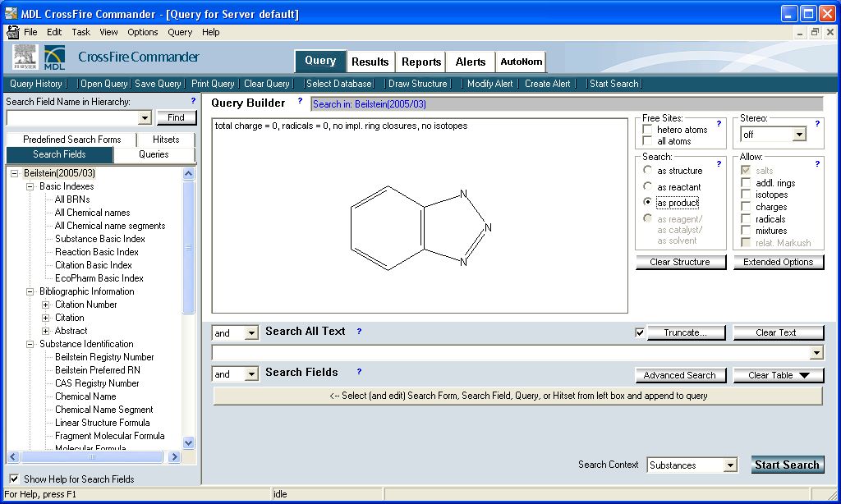Screen dimensions: 841x504
Task: Open the Search Field Name dropdown
Action: [145, 118]
